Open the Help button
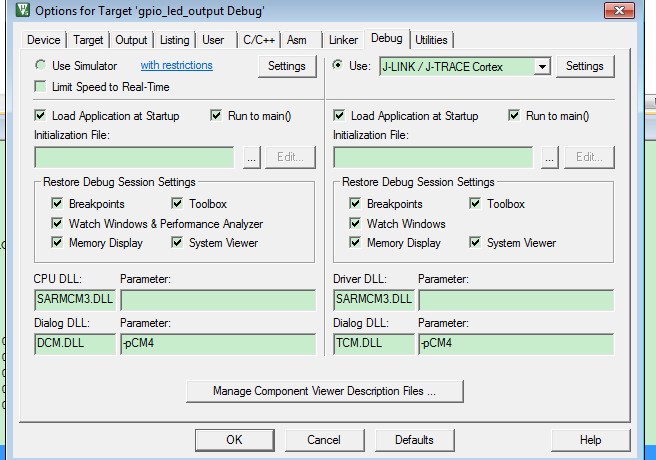 (x=590, y=440)
